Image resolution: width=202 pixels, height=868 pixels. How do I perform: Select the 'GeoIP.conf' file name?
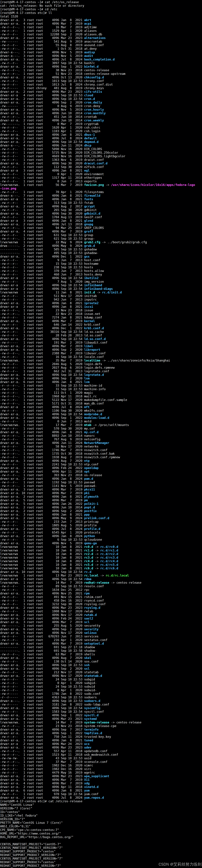click(93, 217)
